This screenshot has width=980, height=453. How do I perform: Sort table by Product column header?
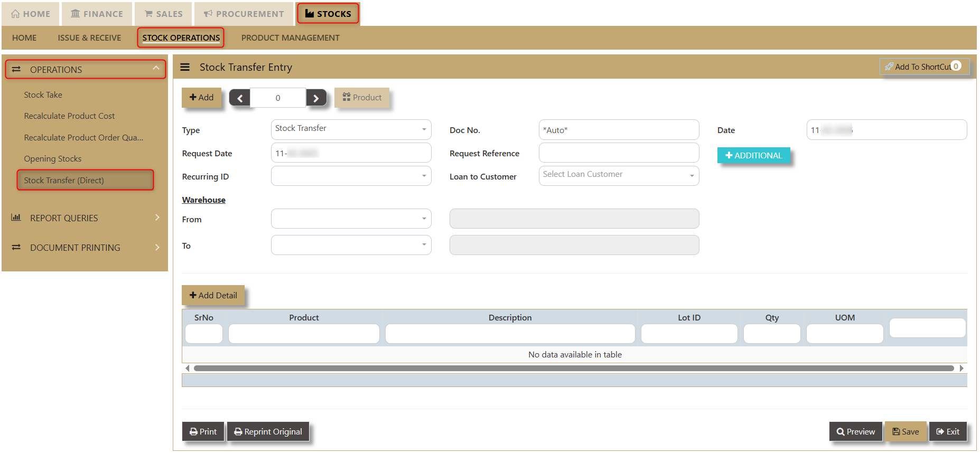point(304,317)
